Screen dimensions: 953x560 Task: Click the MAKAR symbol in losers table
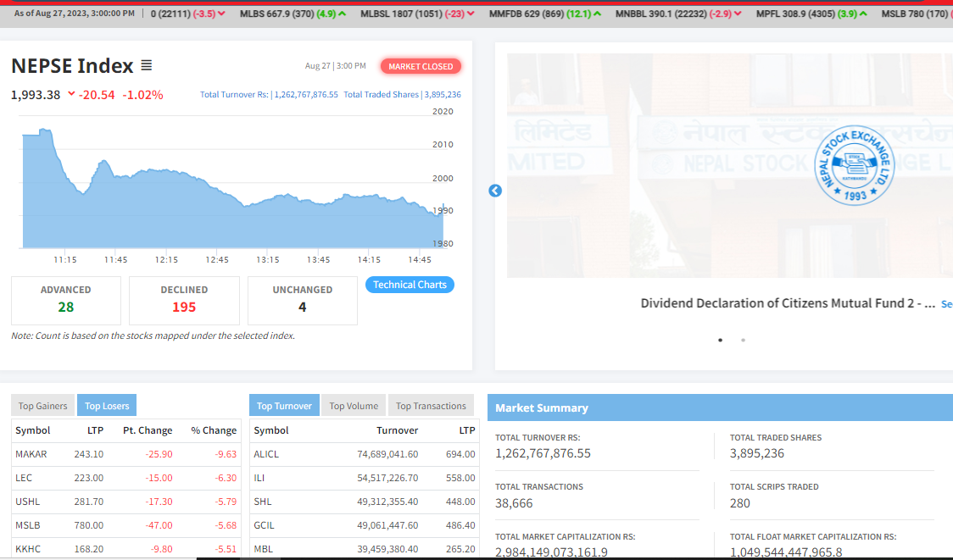(x=31, y=454)
